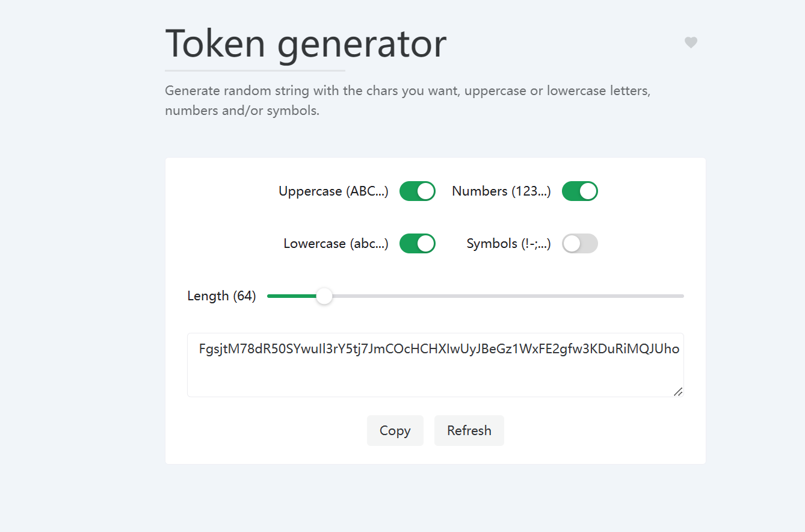805x532 pixels.
Task: Click the Length slider handle
Action: pos(324,296)
